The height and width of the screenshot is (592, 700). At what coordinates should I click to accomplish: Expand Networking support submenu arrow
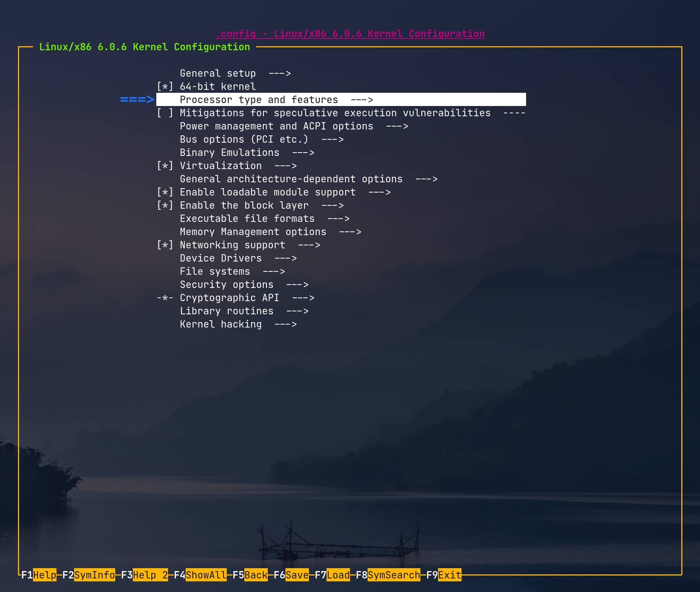[309, 245]
